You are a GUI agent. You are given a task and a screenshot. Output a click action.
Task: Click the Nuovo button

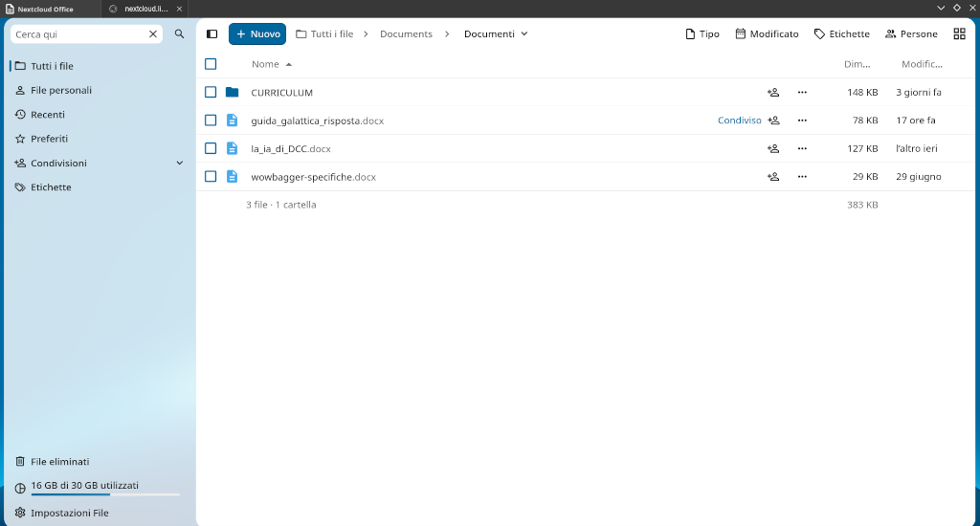pyautogui.click(x=257, y=33)
